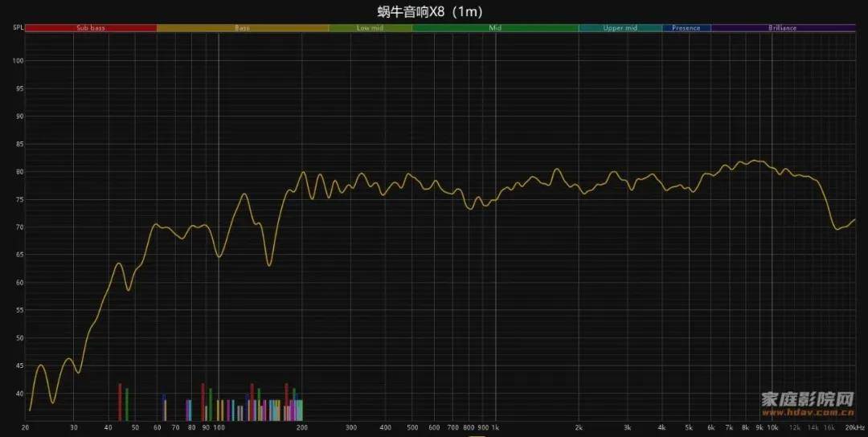Screen dimensions: 868x437
Task: Select the purple Brilliance band bar
Action: (x=782, y=28)
